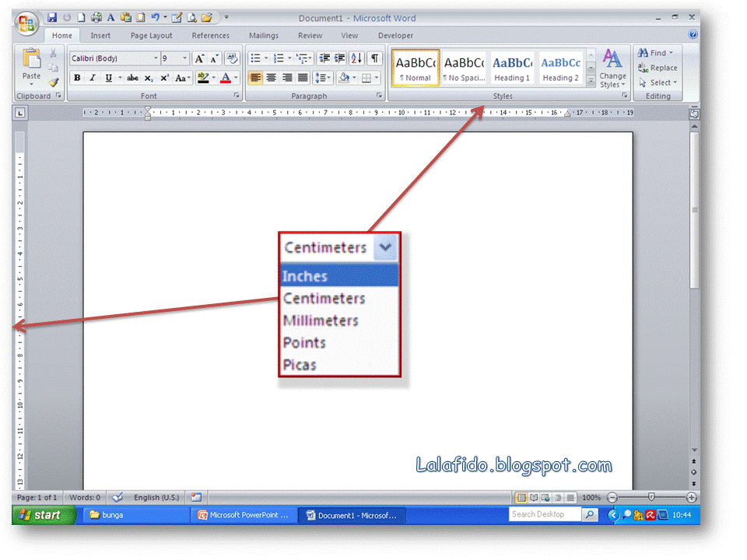
Task: Set Align Text Left
Action: [255, 78]
